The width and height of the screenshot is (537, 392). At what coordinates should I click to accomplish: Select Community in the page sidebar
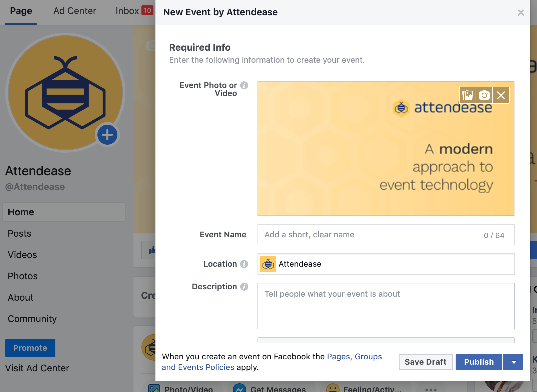tap(32, 319)
